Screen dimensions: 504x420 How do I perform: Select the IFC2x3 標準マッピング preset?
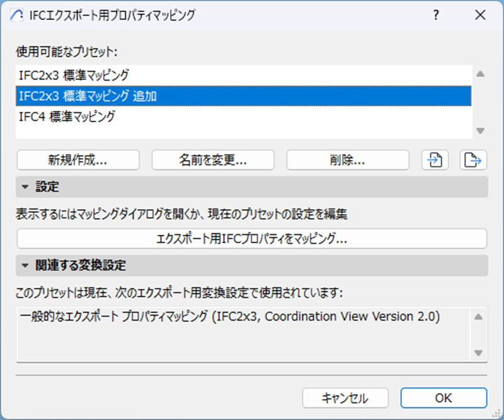[244, 75]
